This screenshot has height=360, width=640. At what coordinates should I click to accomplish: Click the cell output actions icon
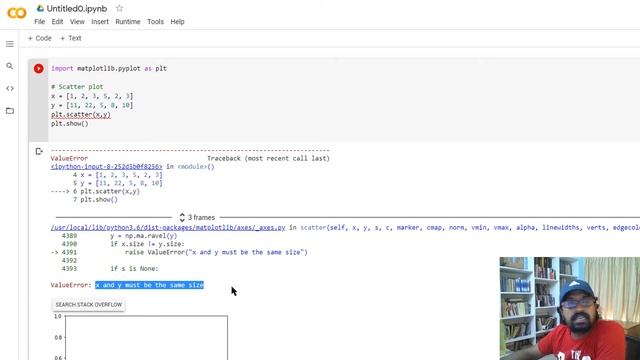coord(39,151)
